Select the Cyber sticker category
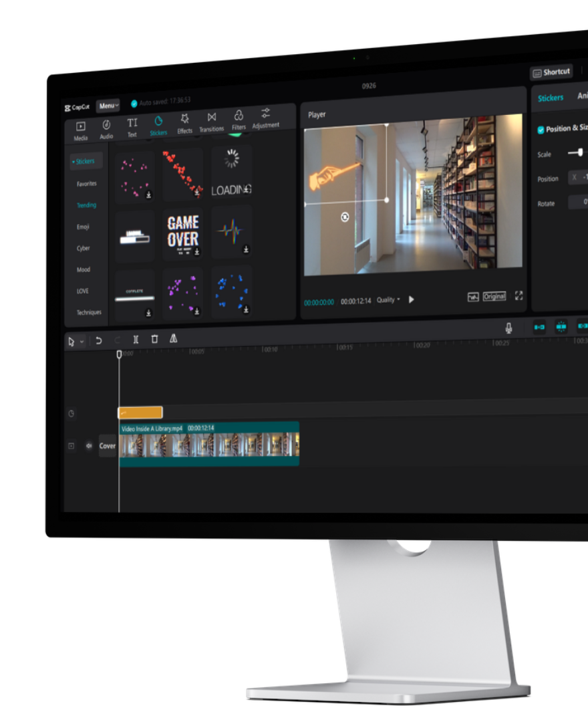The image size is (588, 722). click(x=84, y=248)
